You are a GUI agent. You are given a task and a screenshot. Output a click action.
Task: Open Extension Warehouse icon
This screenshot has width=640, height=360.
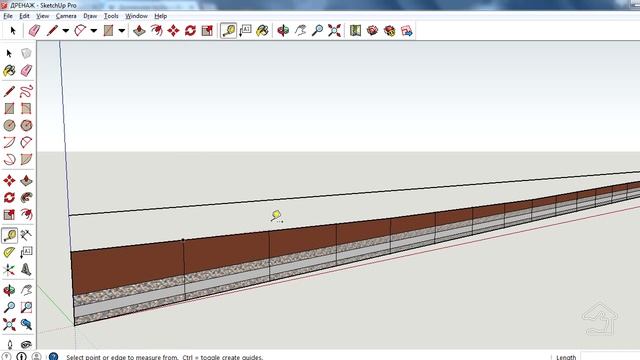point(389,31)
